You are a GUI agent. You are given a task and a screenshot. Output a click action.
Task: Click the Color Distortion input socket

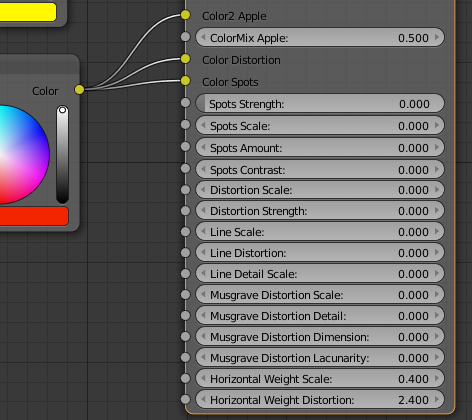pos(186,59)
